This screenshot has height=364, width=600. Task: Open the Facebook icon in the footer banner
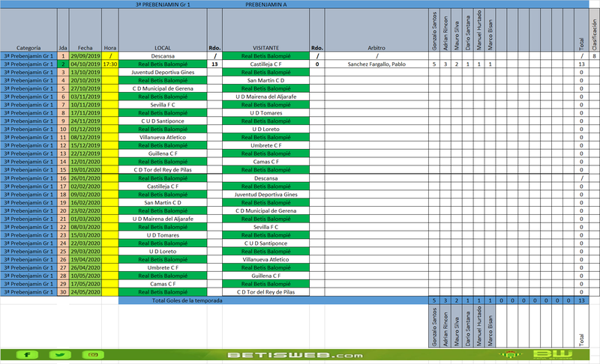pos(27,355)
